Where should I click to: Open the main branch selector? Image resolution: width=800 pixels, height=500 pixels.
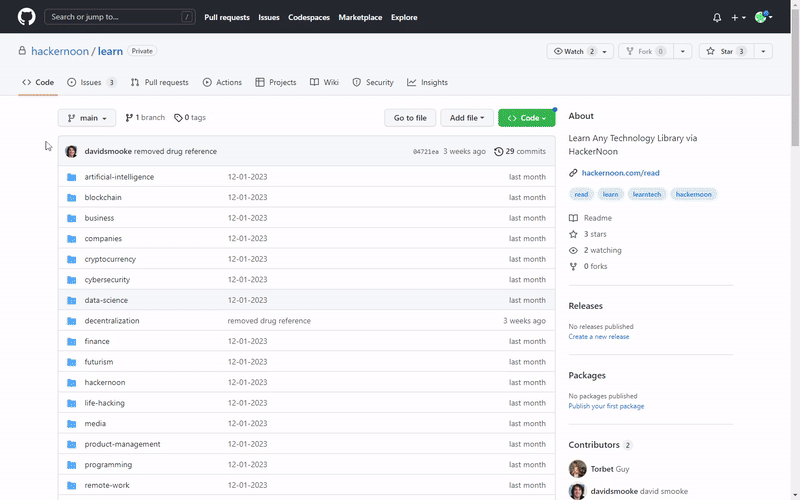(x=87, y=118)
